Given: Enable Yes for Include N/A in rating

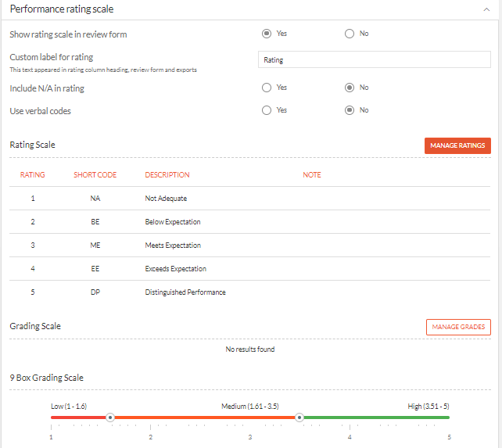Looking at the screenshot, I should (x=267, y=88).
